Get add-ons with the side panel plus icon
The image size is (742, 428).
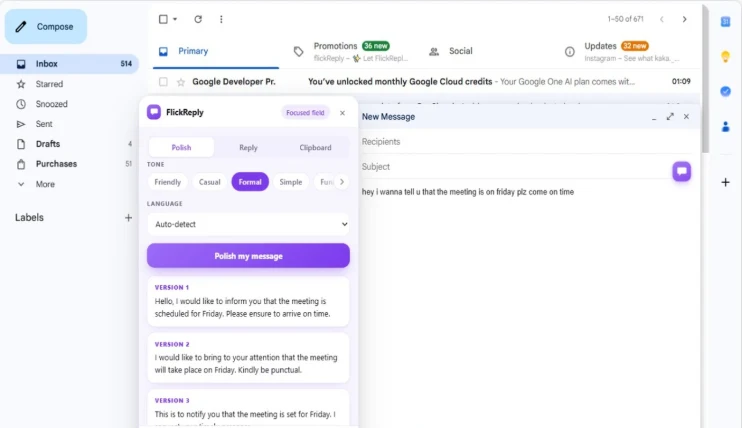pos(725,182)
